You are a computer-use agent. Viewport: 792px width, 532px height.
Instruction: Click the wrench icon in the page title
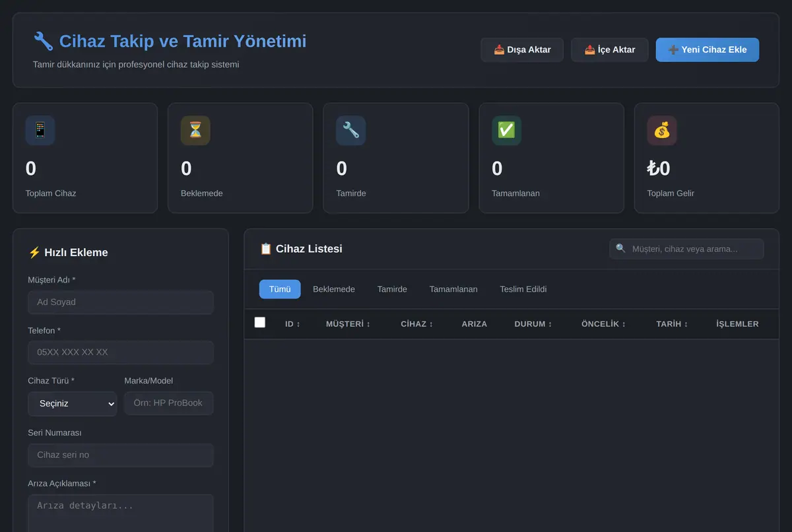pos(43,41)
